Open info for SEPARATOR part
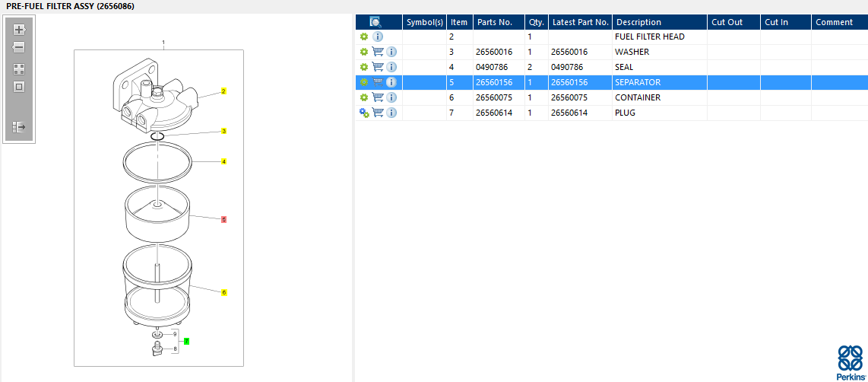 (x=391, y=82)
